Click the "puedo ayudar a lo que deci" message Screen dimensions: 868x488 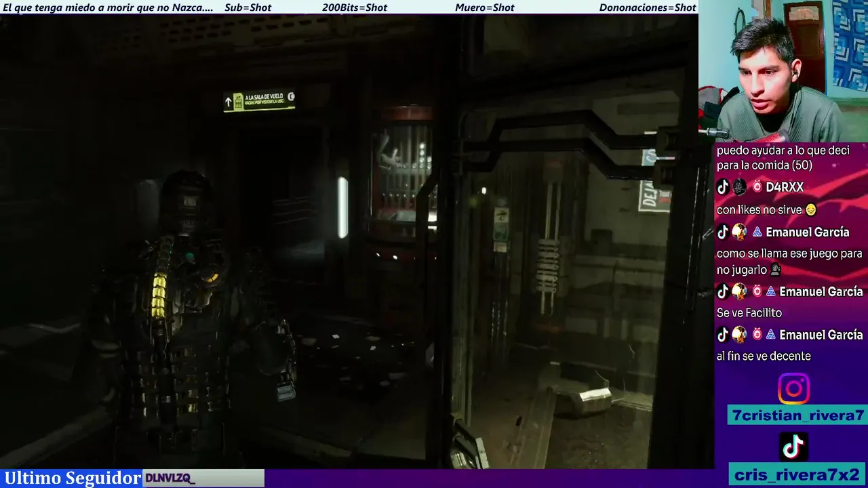pos(783,158)
